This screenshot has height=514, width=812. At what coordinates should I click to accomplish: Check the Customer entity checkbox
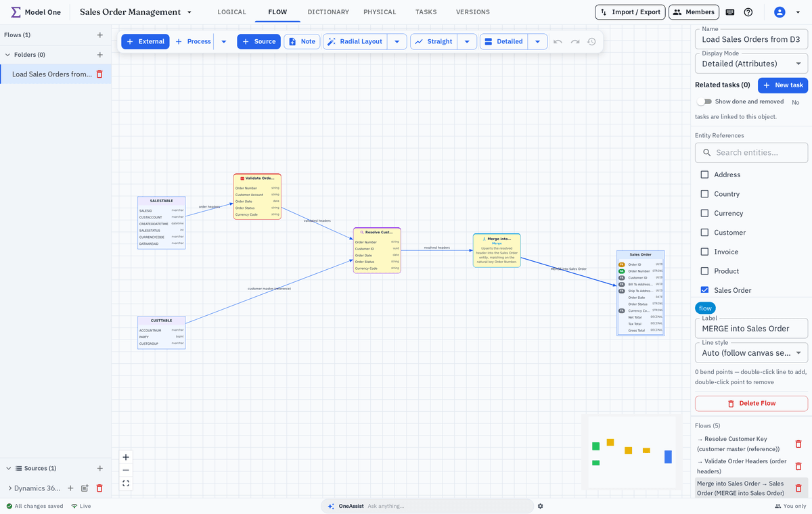[x=704, y=233]
